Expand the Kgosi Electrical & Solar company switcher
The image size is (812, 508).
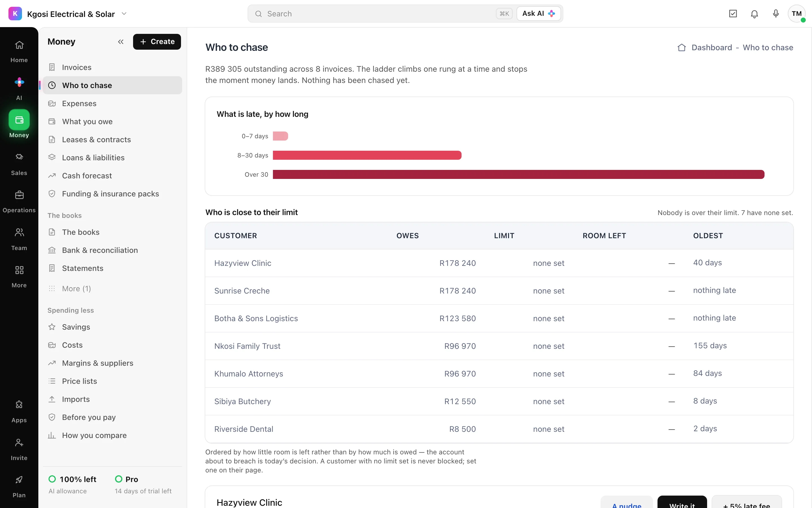point(124,14)
